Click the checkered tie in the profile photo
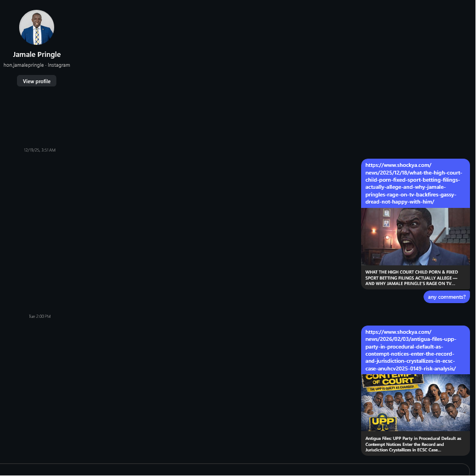The width and height of the screenshot is (476, 476). click(x=37, y=36)
